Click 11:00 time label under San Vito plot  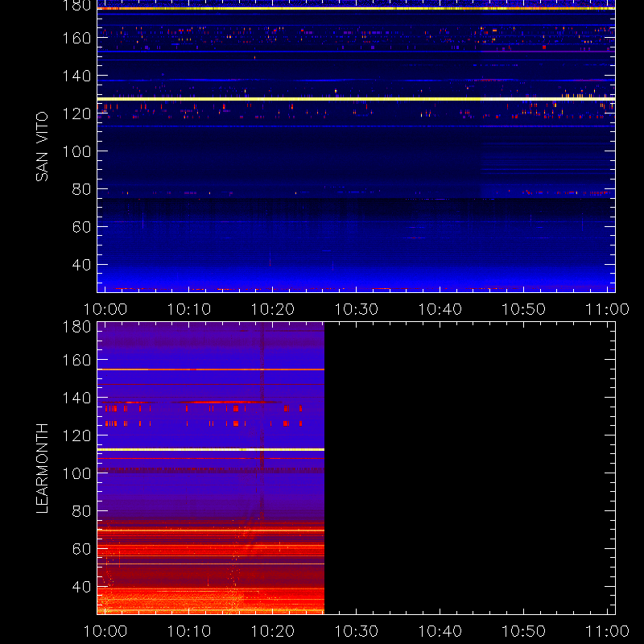[607, 309]
